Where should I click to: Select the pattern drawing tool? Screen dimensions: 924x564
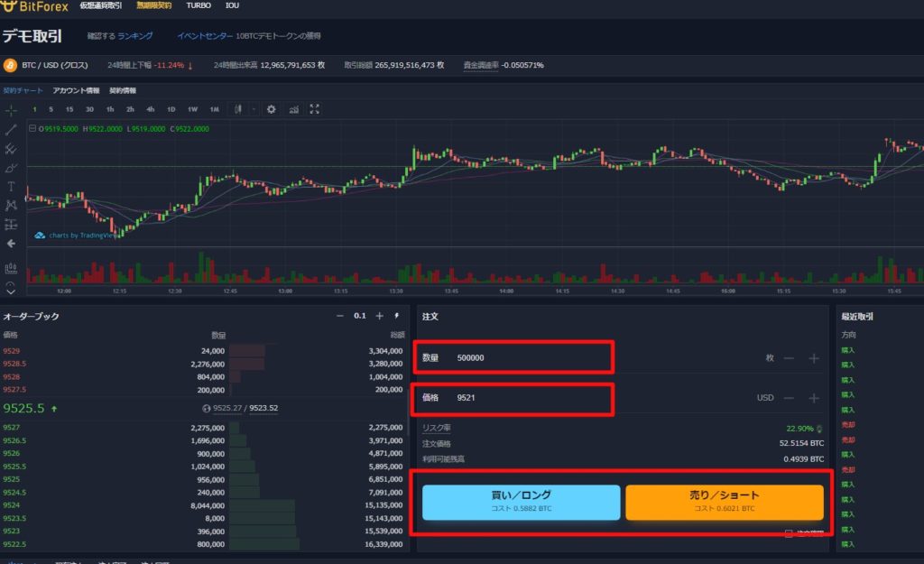pos(11,206)
